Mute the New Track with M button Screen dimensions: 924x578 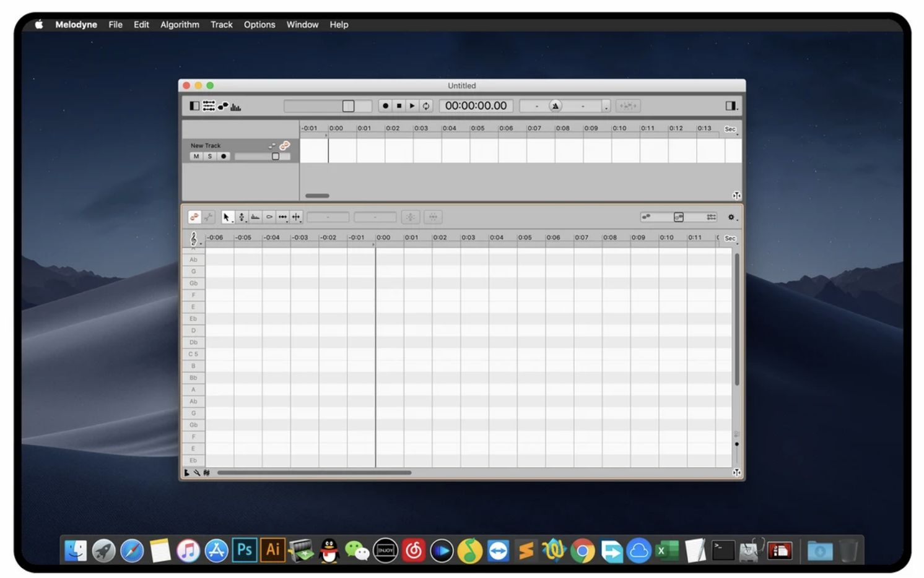pyautogui.click(x=196, y=157)
